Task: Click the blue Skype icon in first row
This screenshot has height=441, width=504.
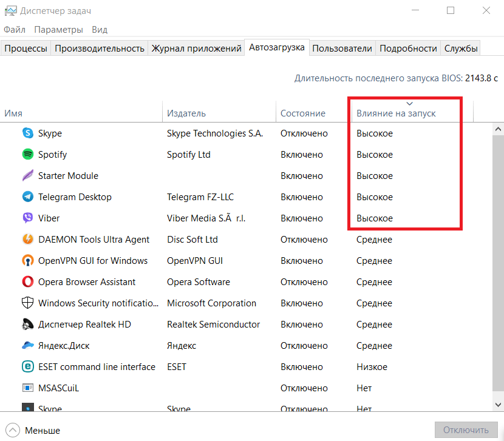Action: point(27,133)
